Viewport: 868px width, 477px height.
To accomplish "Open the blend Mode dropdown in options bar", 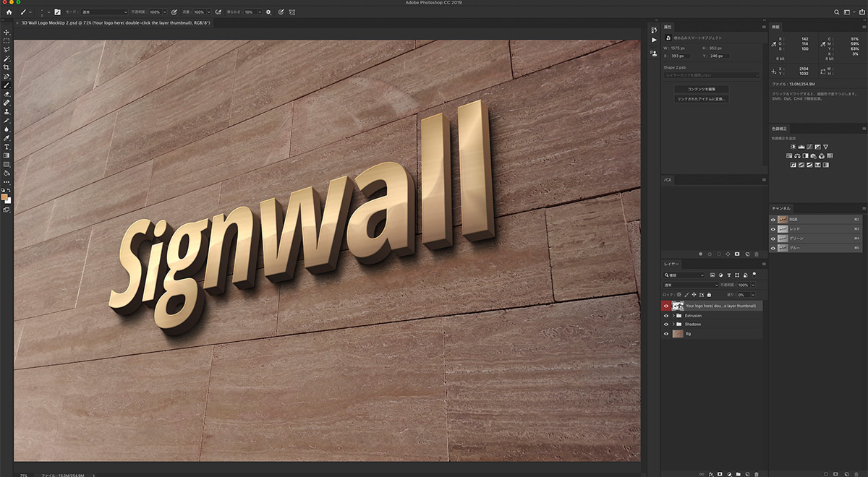I will point(105,12).
